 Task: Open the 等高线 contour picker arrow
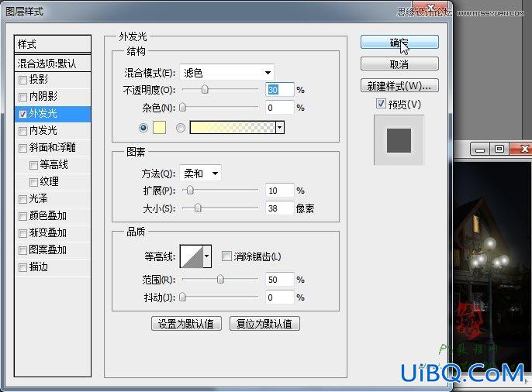(207, 256)
